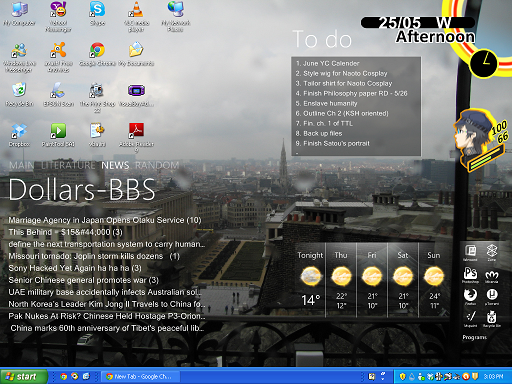This screenshot has height=384, width=512.
Task: Click the Programs label in dock
Action: tap(474, 337)
